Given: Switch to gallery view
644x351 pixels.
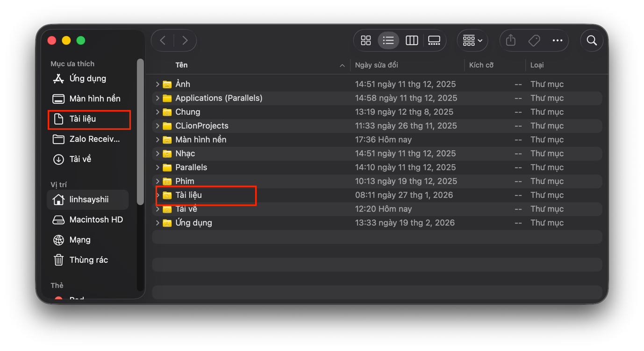Looking at the screenshot, I should tap(434, 41).
